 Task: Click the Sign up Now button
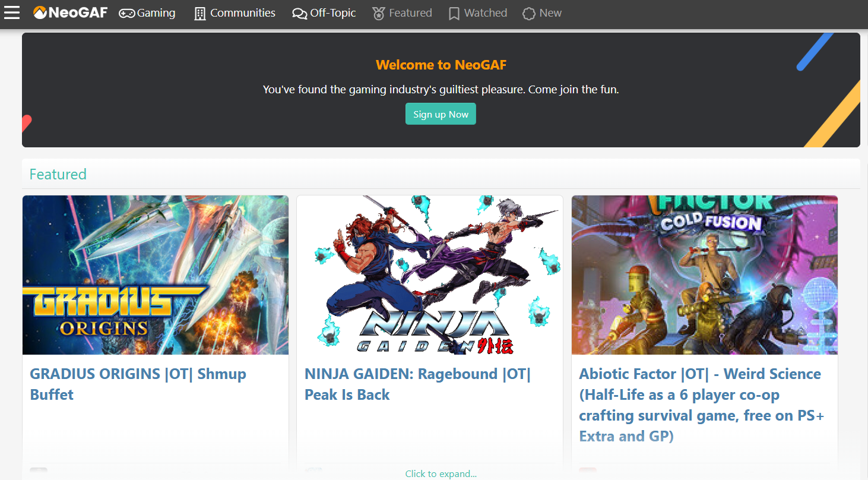[441, 114]
